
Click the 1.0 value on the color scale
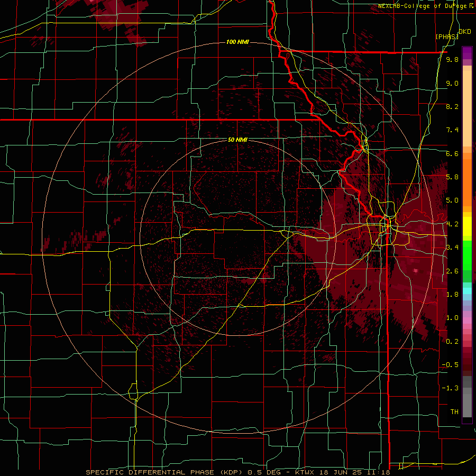pyautogui.click(x=452, y=318)
